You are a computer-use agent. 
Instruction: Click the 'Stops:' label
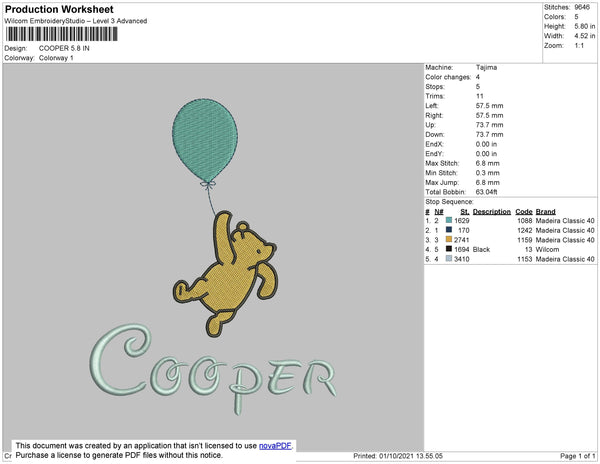point(435,86)
